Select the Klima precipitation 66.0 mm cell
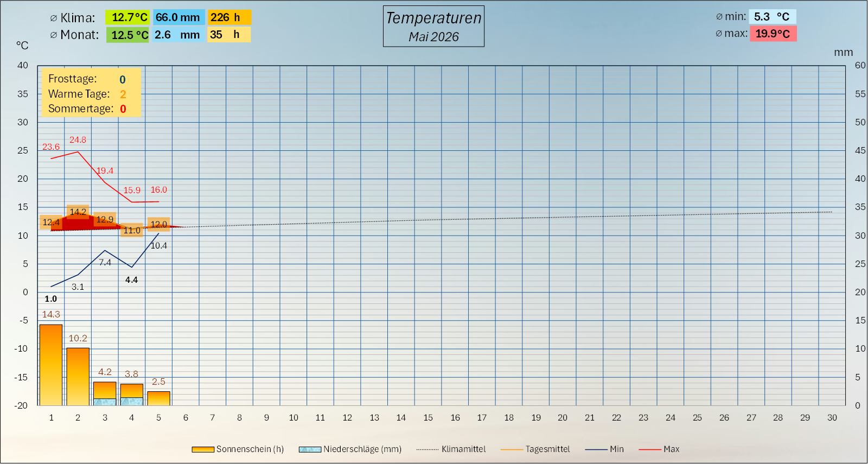Image resolution: width=868 pixels, height=464 pixels. (x=178, y=17)
